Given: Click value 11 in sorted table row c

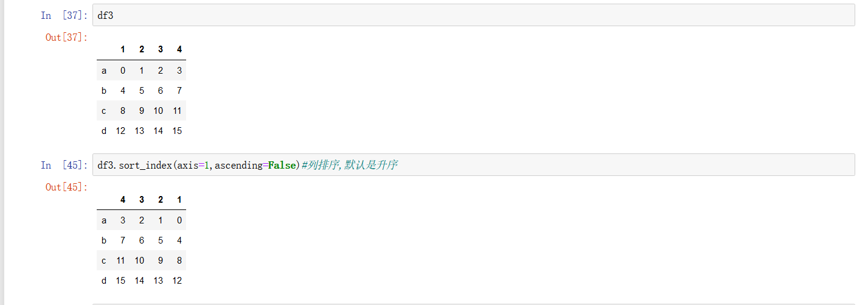Looking at the screenshot, I should [120, 261].
